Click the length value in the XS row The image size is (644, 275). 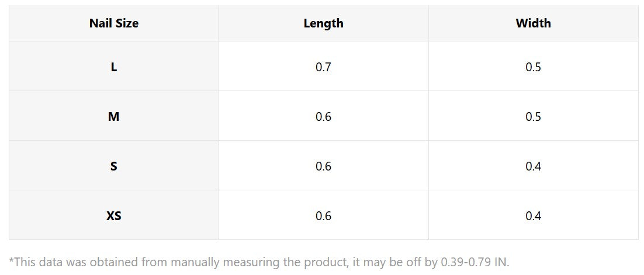(x=323, y=215)
